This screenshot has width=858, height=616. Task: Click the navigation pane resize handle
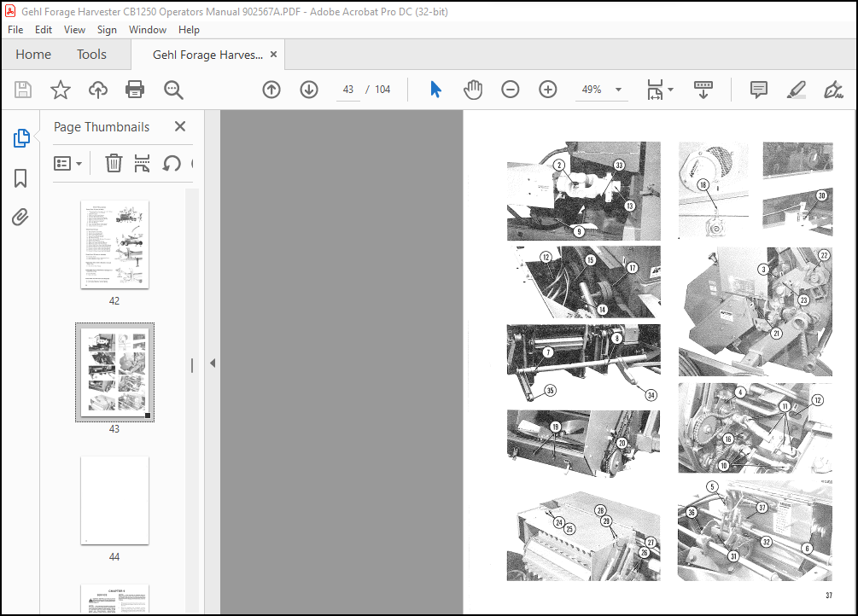(x=192, y=365)
